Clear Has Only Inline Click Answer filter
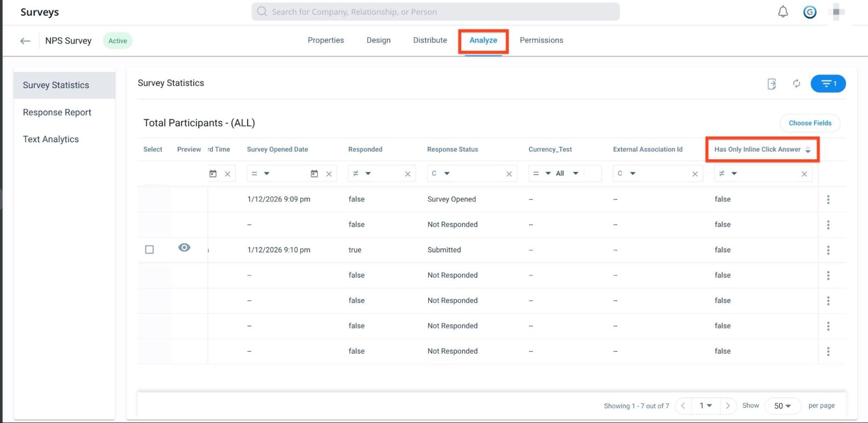868x423 pixels. point(804,174)
